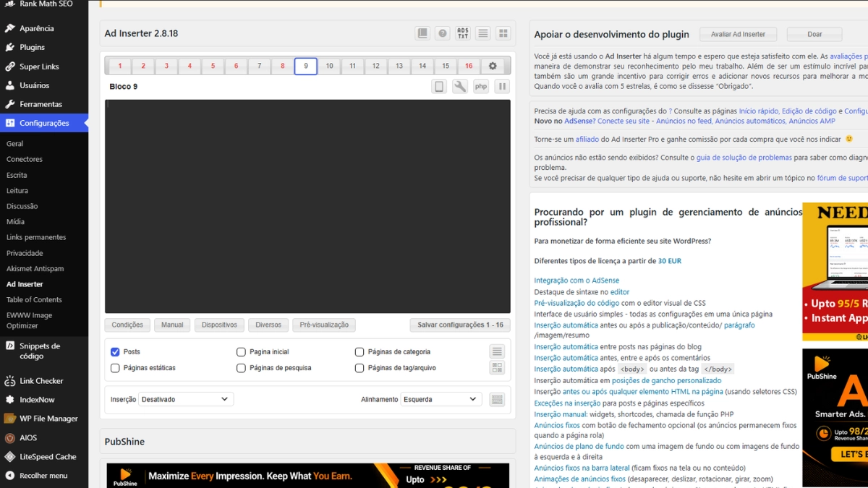Enable the Páginas de tag/arquivo checkbox
Screen dimensions: 868x488
coord(359,368)
